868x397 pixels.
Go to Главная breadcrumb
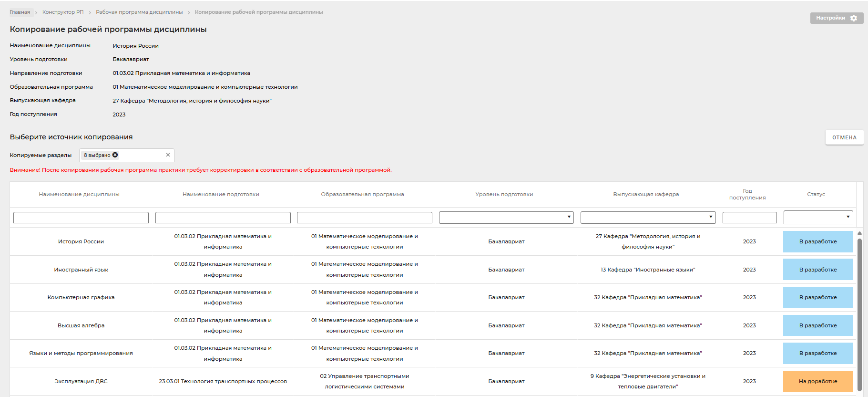click(20, 12)
